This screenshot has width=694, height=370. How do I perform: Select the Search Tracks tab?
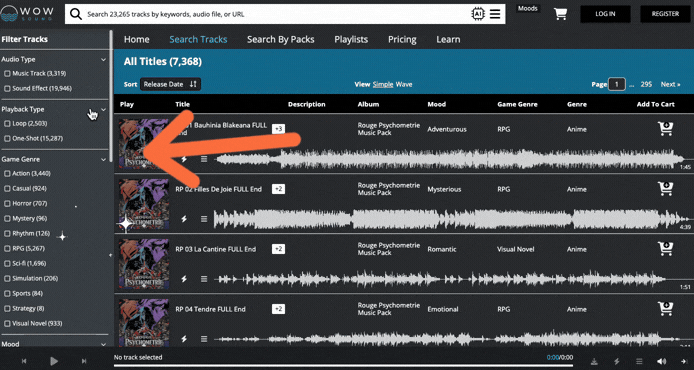[198, 39]
